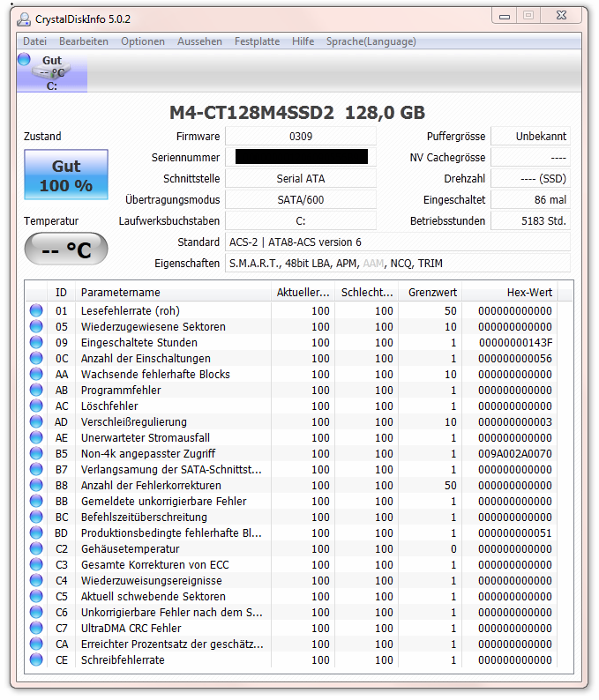Click the status icon for Wiederzuweisungsereignisse row
This screenshot has width=599, height=700.
36,580
